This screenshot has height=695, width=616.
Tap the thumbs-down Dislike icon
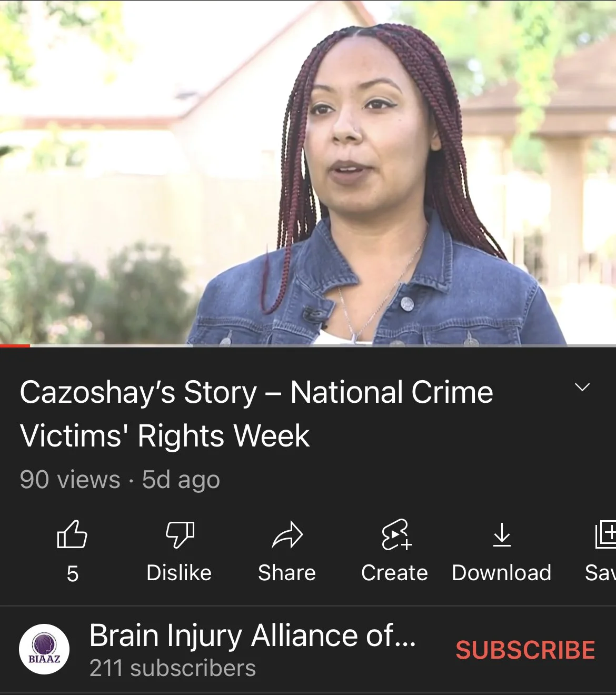tap(180, 534)
